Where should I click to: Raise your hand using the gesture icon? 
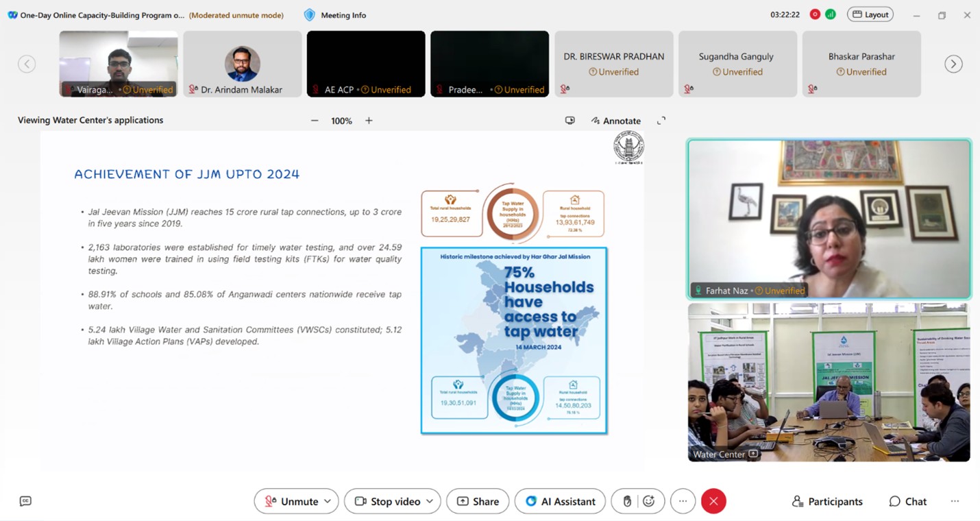click(x=627, y=501)
